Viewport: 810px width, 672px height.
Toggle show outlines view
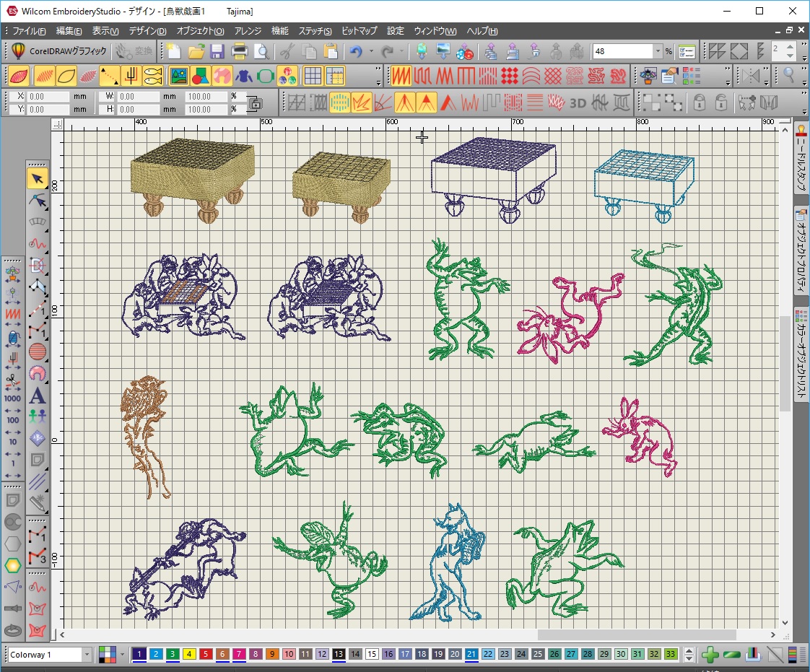coord(66,77)
